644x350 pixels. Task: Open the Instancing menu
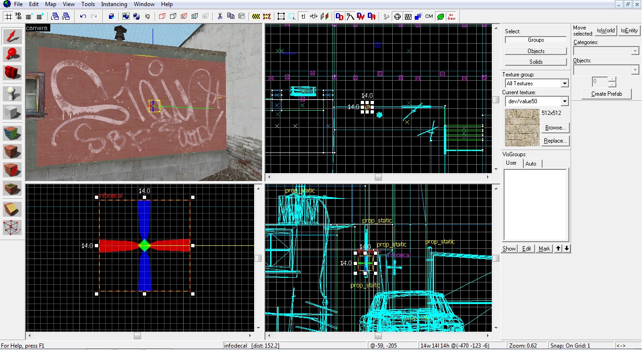[x=114, y=4]
